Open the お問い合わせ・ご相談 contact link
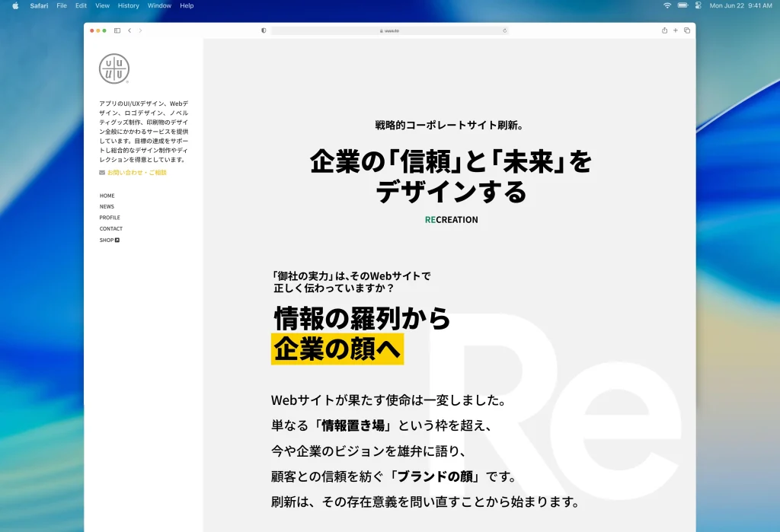Image resolution: width=780 pixels, height=532 pixels. point(136,173)
